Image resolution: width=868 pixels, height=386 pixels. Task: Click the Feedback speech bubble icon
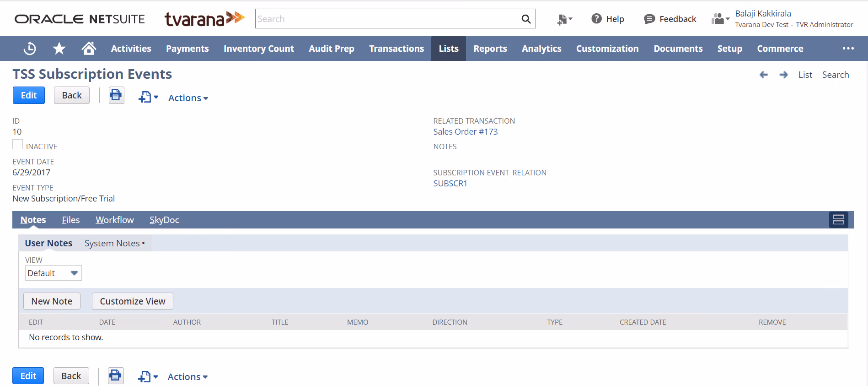click(649, 19)
